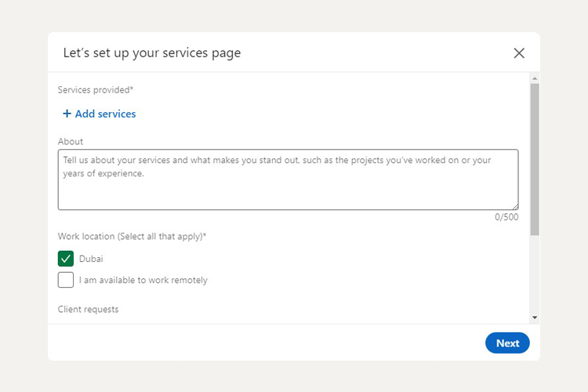The height and width of the screenshot is (392, 588).
Task: Click the vertical scrollbar thumb
Action: pos(535,159)
